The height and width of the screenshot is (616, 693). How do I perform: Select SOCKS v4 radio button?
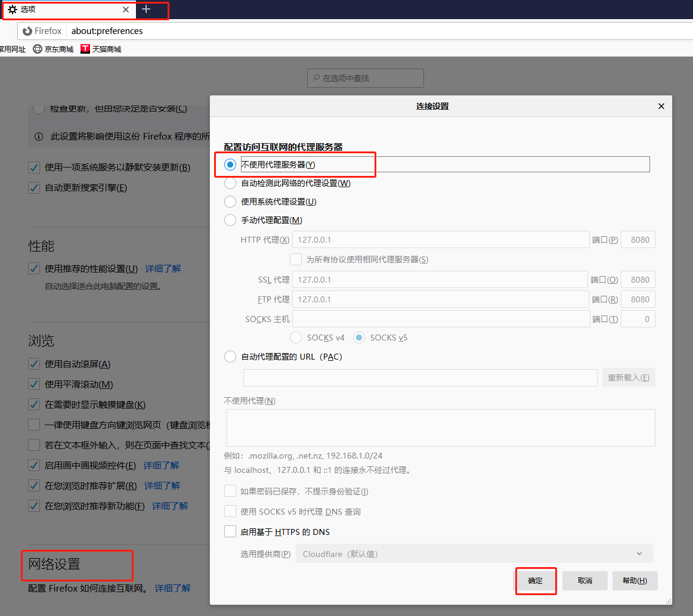tap(296, 338)
